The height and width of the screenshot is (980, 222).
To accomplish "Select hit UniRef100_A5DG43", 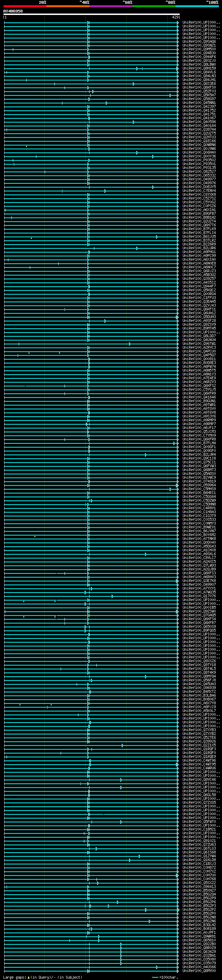I will (199, 546).
